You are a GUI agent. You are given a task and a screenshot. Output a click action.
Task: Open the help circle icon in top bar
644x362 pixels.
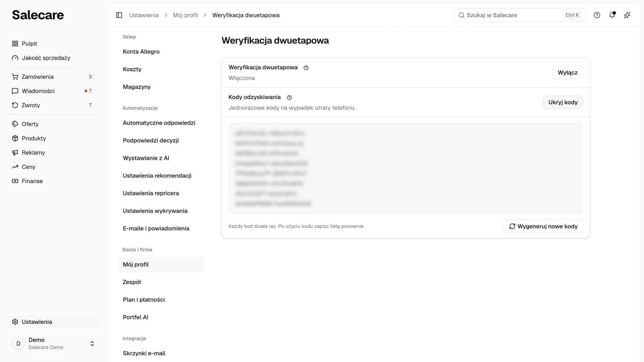[x=597, y=15]
